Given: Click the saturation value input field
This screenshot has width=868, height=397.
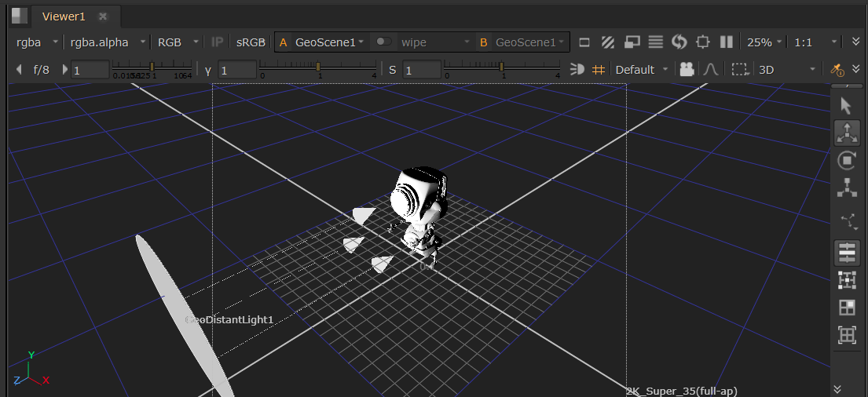Looking at the screenshot, I should pyautogui.click(x=422, y=70).
